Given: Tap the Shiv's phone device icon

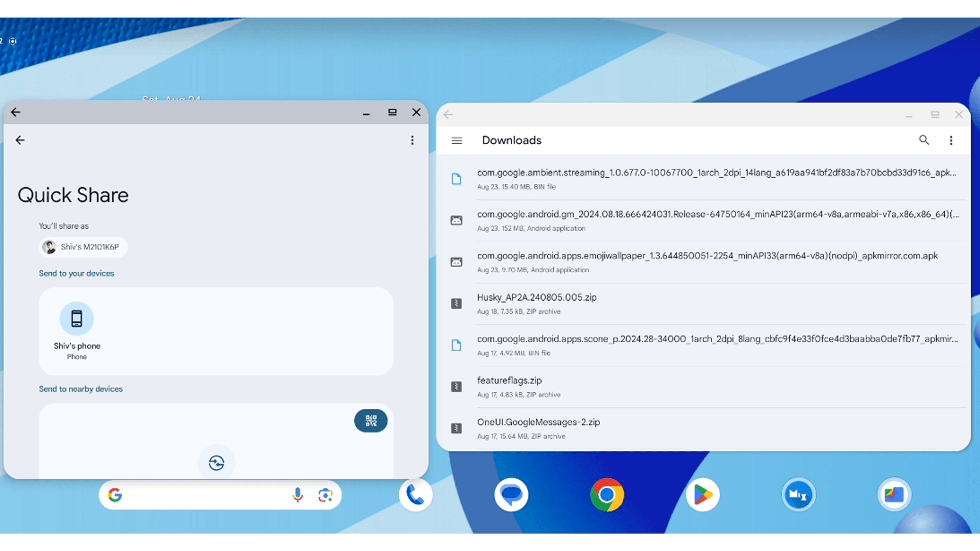Looking at the screenshot, I should pyautogui.click(x=77, y=319).
